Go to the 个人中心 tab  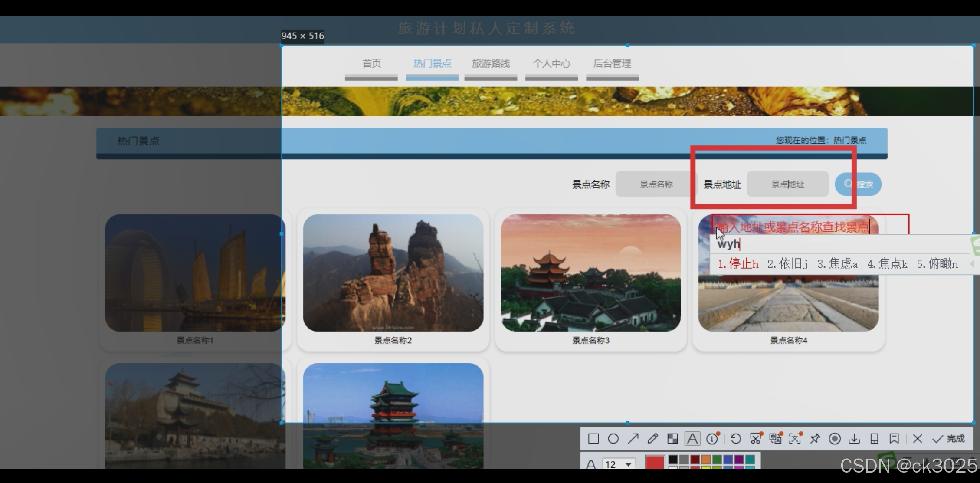point(551,64)
